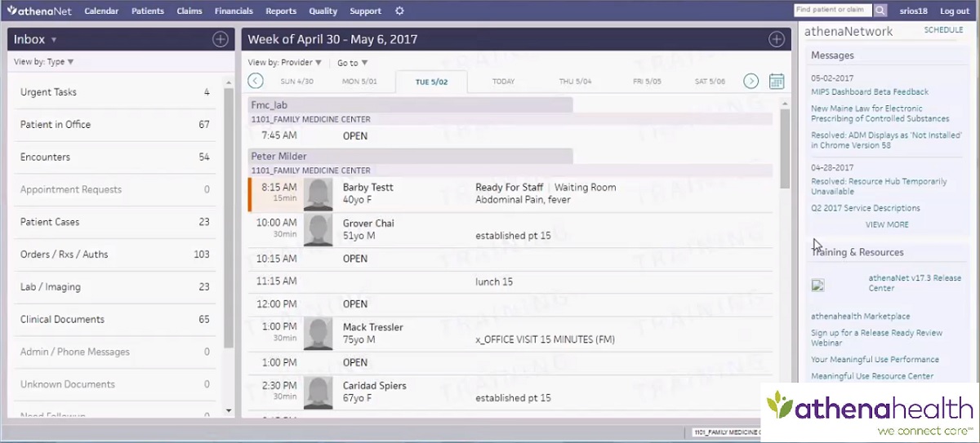Open the Calendar menu
This screenshot has width=980, height=443.
click(101, 11)
